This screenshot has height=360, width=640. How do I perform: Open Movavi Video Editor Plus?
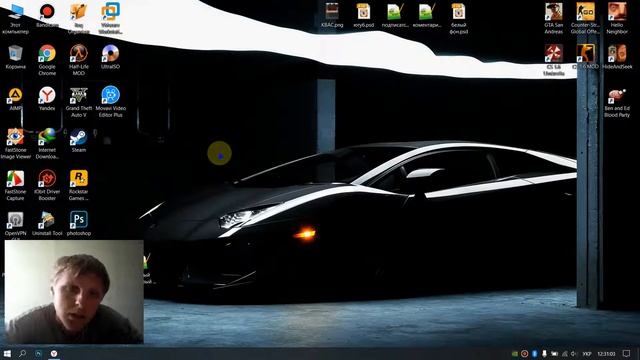(x=110, y=102)
